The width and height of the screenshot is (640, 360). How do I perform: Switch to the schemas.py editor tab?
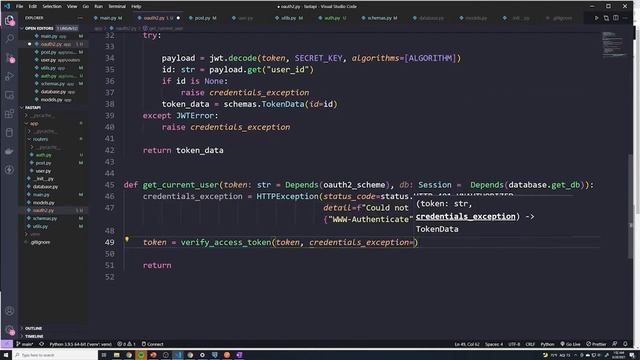379,18
